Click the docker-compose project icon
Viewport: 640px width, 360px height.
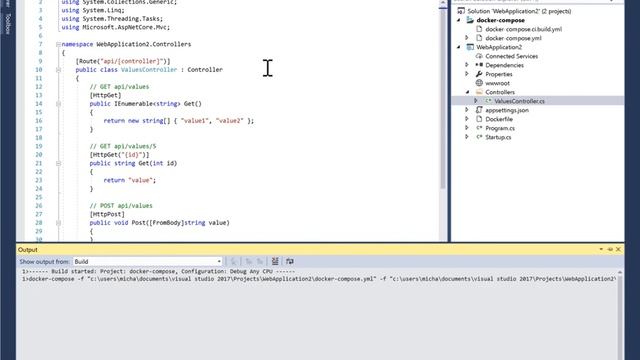coord(470,20)
